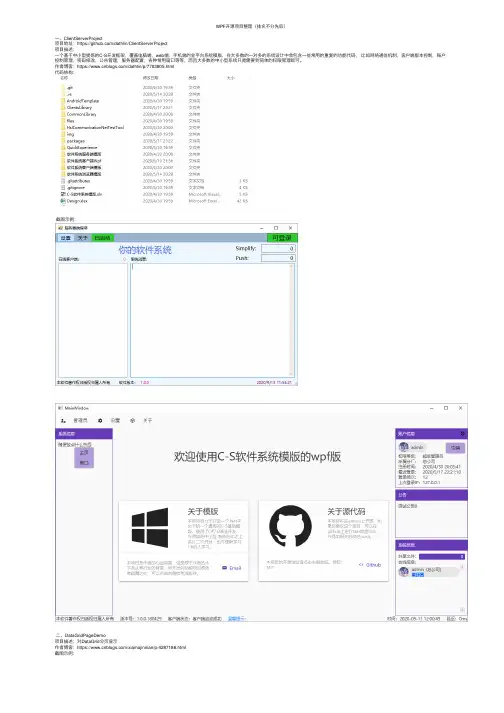Screen dimensions: 504x713
Task: Click the 1.0.0 version text in the server status bar
Action: click(x=145, y=382)
